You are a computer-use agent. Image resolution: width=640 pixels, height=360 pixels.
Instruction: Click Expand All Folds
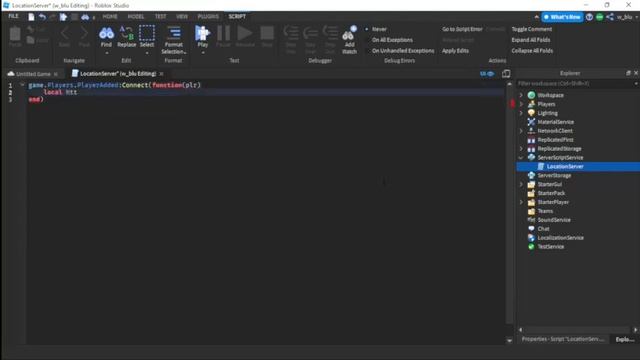point(531,40)
